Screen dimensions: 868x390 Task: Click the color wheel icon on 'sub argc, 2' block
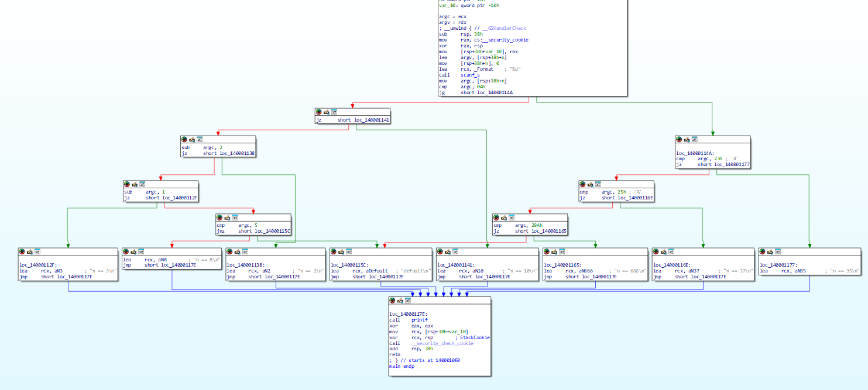pos(184,140)
